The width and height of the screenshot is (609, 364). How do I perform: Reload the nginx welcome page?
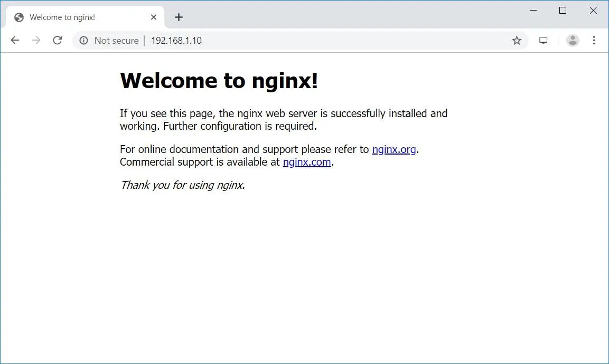coord(58,41)
